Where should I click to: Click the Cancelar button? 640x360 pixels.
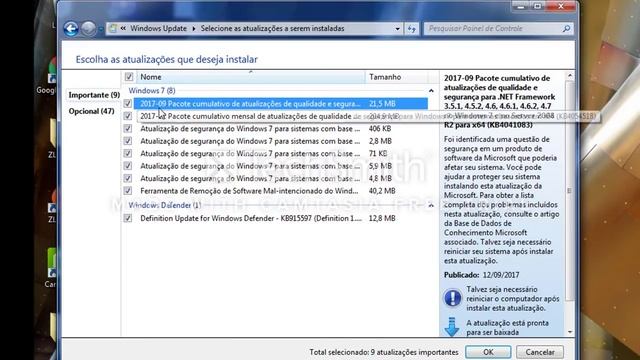(x=540, y=352)
